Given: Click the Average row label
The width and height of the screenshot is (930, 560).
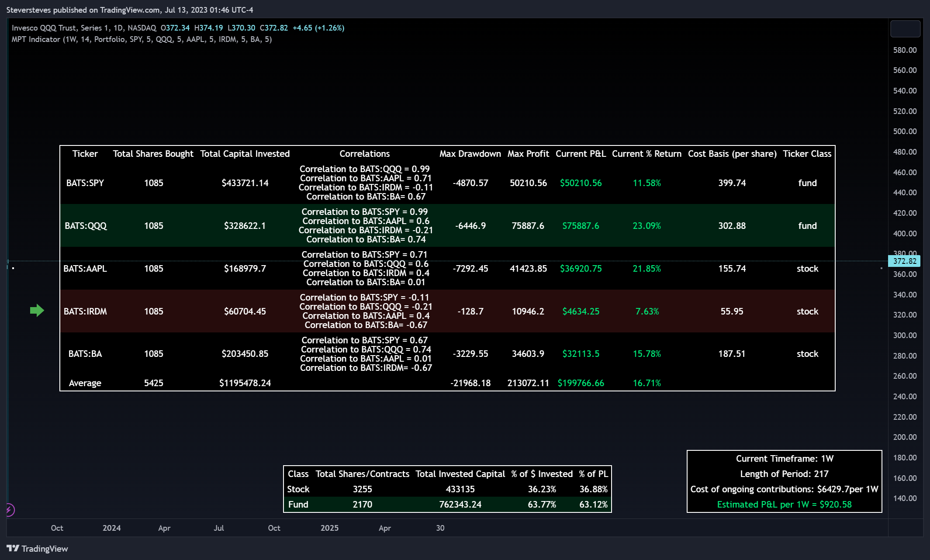Looking at the screenshot, I should 85,383.
